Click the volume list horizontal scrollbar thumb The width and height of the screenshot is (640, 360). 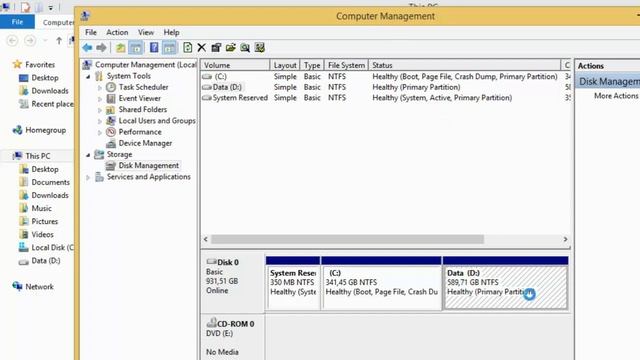(x=347, y=239)
